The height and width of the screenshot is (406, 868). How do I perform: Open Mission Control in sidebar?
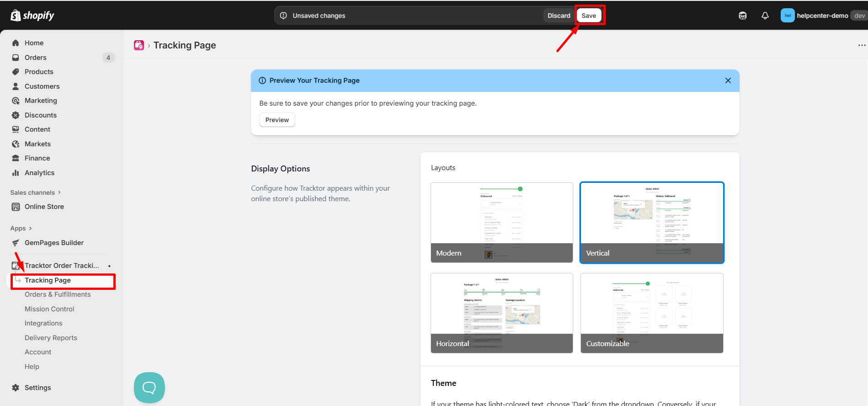49,309
